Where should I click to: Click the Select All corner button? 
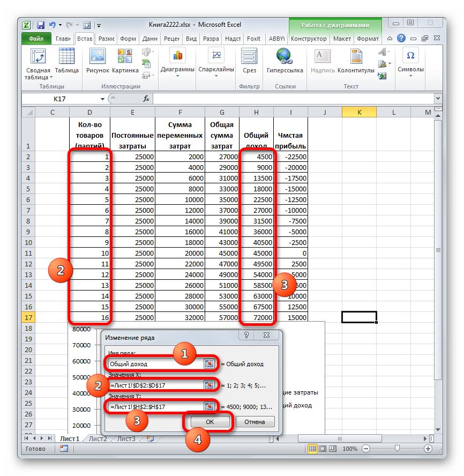28,113
